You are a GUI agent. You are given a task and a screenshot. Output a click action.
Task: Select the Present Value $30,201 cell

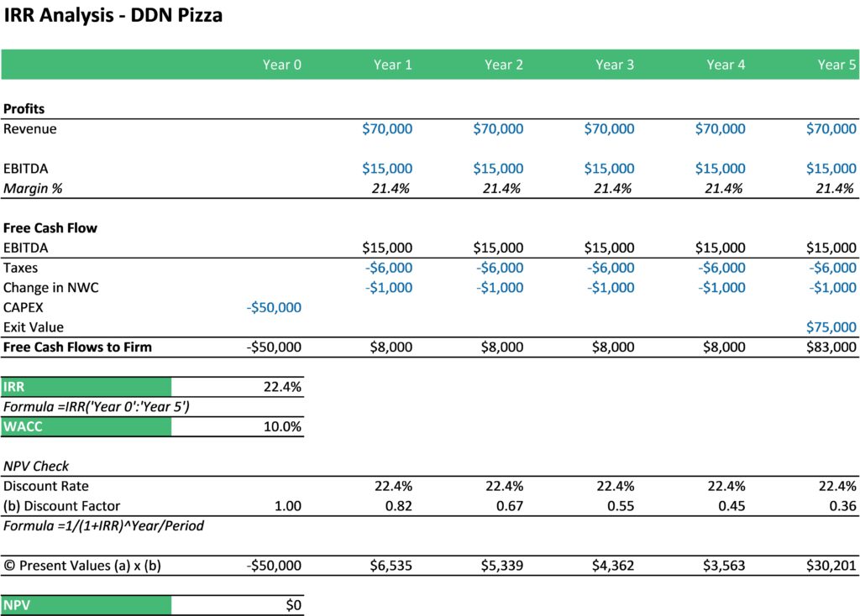831,566
